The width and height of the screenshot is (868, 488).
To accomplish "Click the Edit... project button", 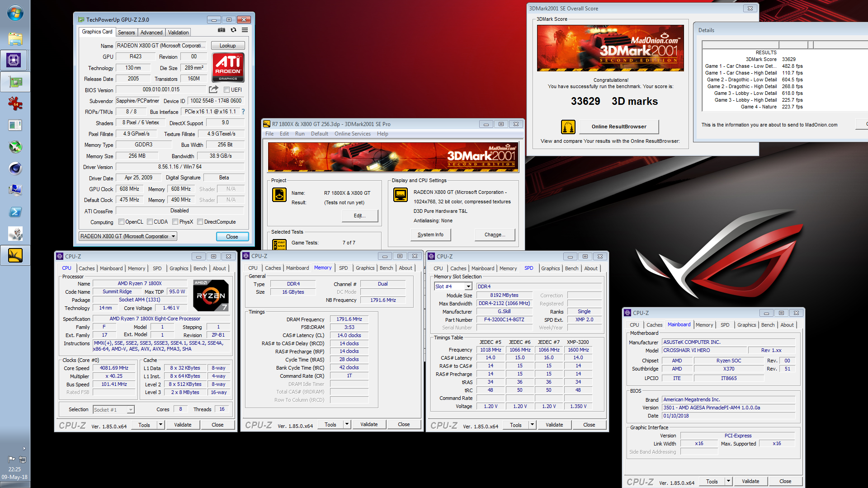I will tap(360, 216).
